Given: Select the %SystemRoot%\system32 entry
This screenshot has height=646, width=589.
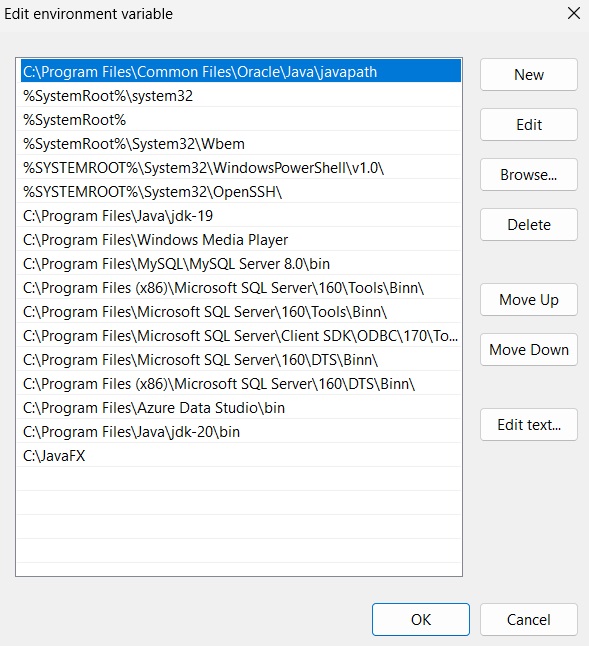Looking at the screenshot, I should 241,96.
